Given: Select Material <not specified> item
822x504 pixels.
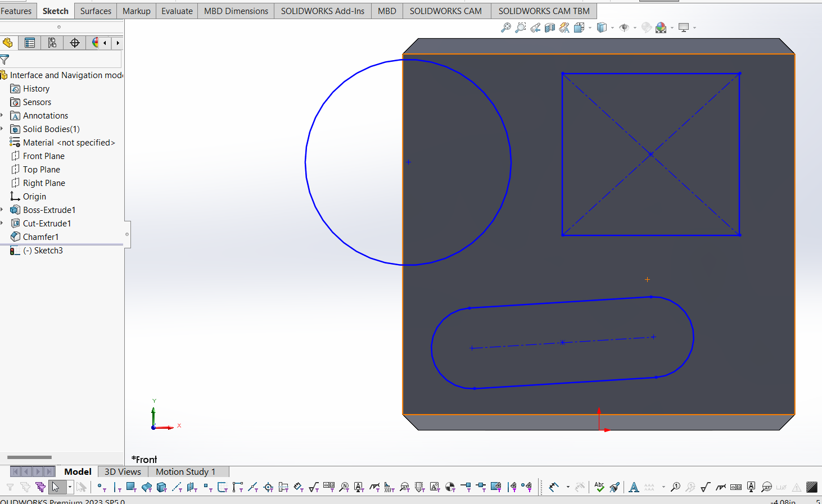Looking at the screenshot, I should (x=62, y=143).
